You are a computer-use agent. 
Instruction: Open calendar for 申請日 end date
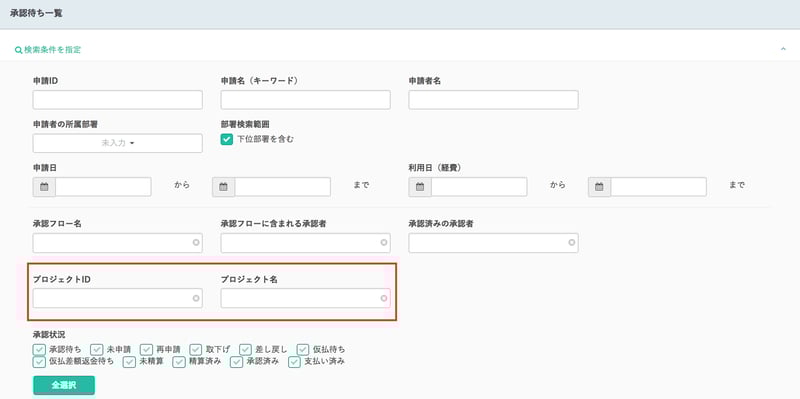(x=223, y=187)
